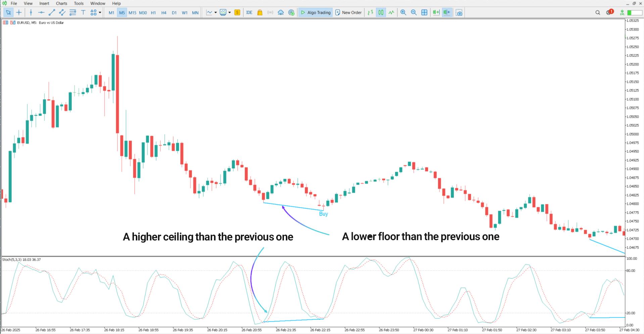Open the chart type line icon
This screenshot has width=644, height=334.
click(x=209, y=12)
